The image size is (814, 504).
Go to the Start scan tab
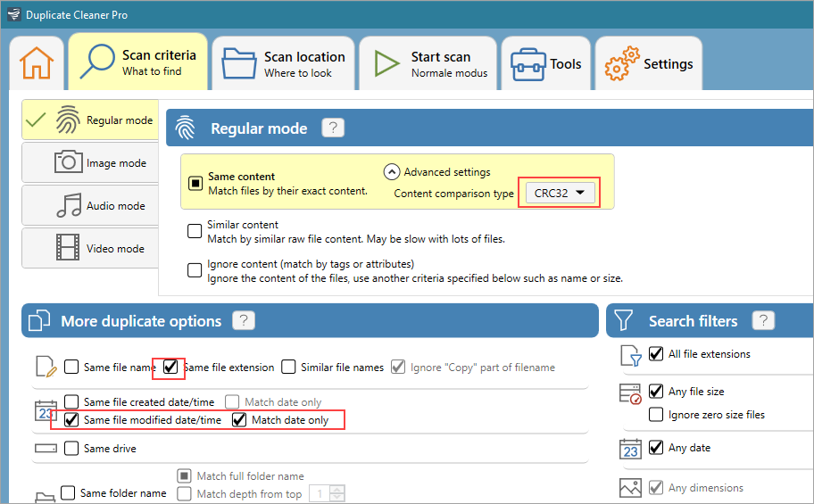pos(431,64)
